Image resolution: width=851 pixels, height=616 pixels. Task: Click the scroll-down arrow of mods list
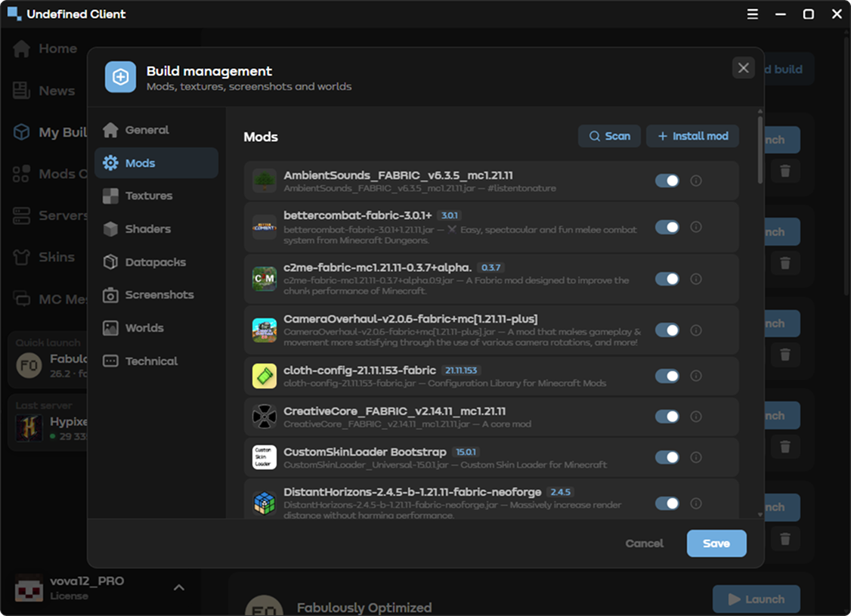pos(760,515)
